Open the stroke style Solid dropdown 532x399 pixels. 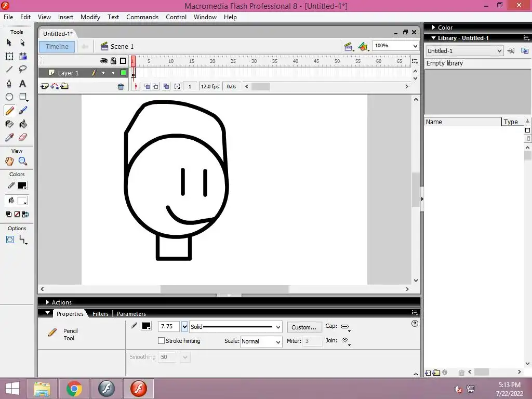pyautogui.click(x=278, y=327)
